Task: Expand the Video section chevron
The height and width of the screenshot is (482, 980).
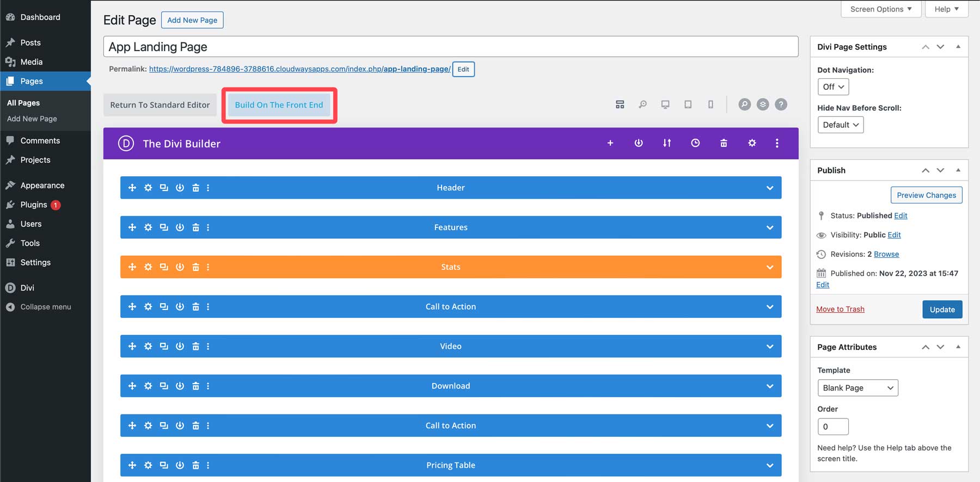Action: pyautogui.click(x=770, y=347)
